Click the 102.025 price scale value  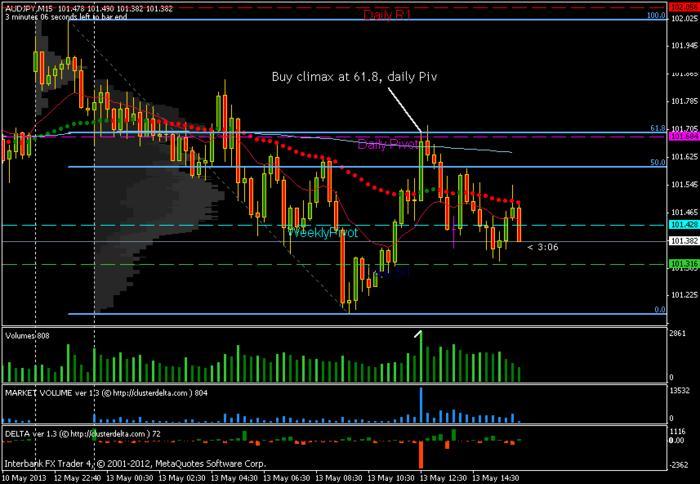(x=684, y=18)
